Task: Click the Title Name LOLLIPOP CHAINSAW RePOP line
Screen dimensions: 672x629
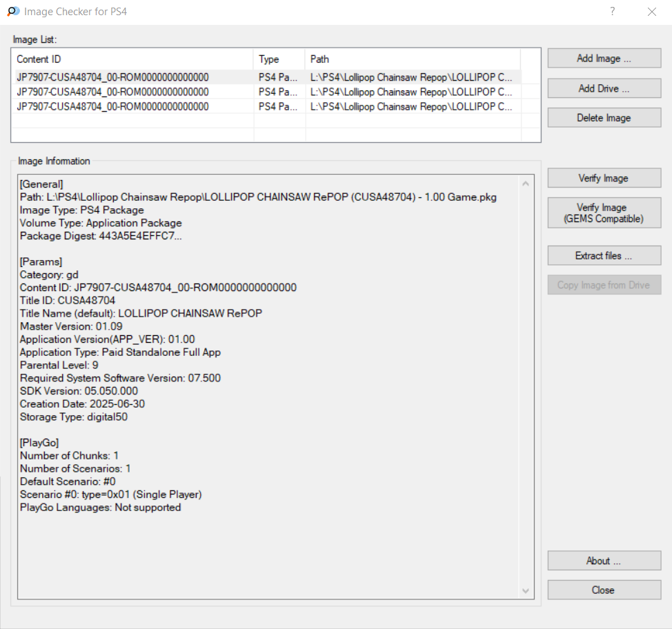Action: coord(141,313)
